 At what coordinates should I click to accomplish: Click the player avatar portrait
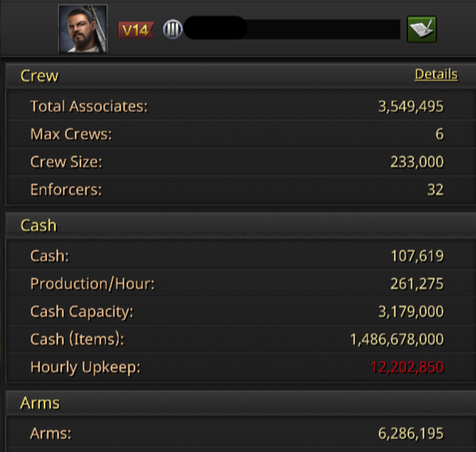[x=83, y=29]
